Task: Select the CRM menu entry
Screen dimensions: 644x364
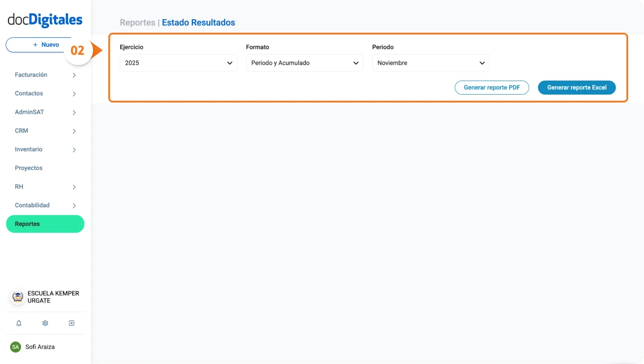Action: point(21,131)
